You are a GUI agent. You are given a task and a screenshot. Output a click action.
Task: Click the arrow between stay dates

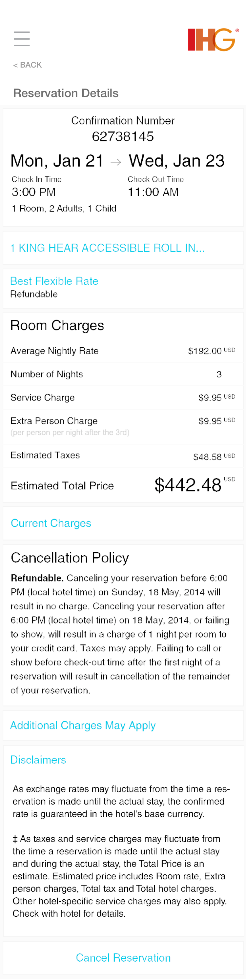point(115,162)
